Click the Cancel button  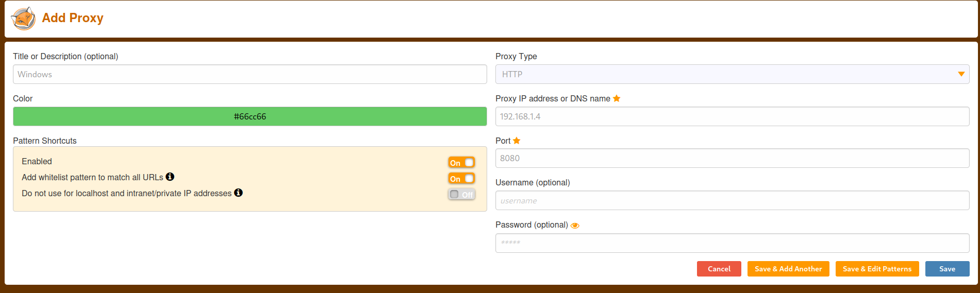[x=719, y=269]
